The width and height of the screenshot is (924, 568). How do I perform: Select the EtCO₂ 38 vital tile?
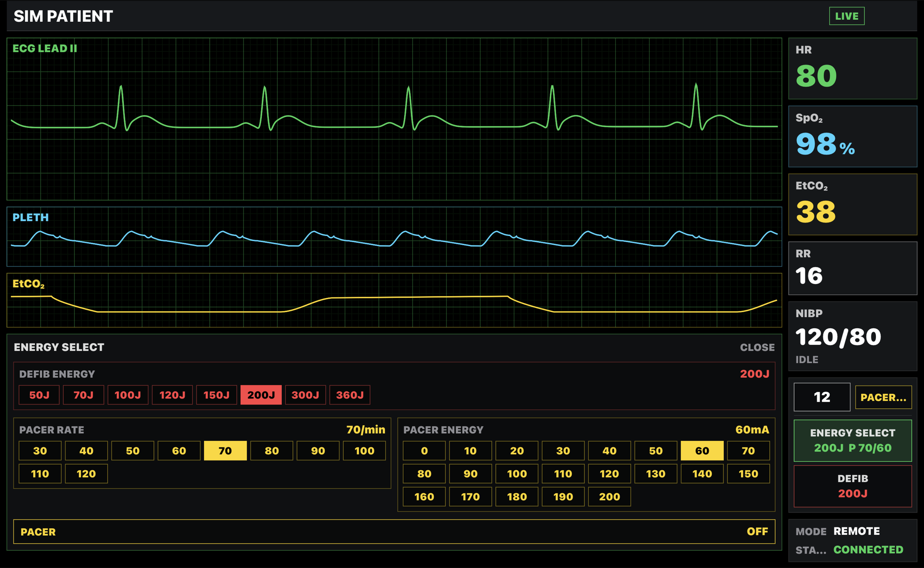[x=852, y=204]
